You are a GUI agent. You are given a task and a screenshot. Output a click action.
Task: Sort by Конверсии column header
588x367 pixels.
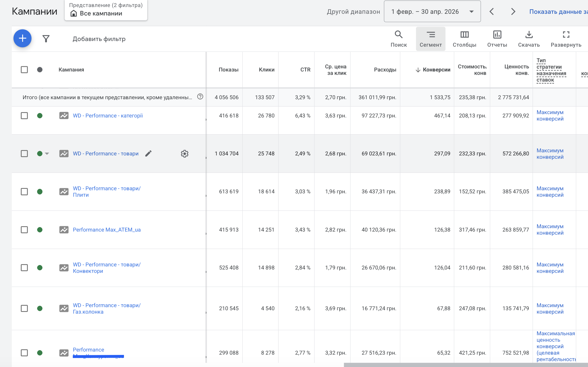click(437, 70)
